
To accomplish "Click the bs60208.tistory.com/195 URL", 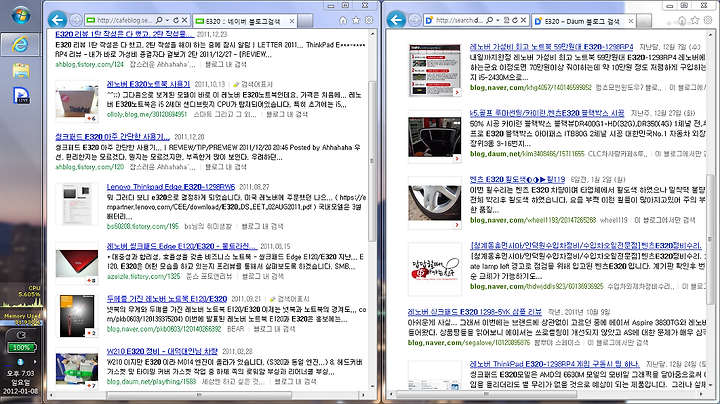I will click(x=142, y=226).
